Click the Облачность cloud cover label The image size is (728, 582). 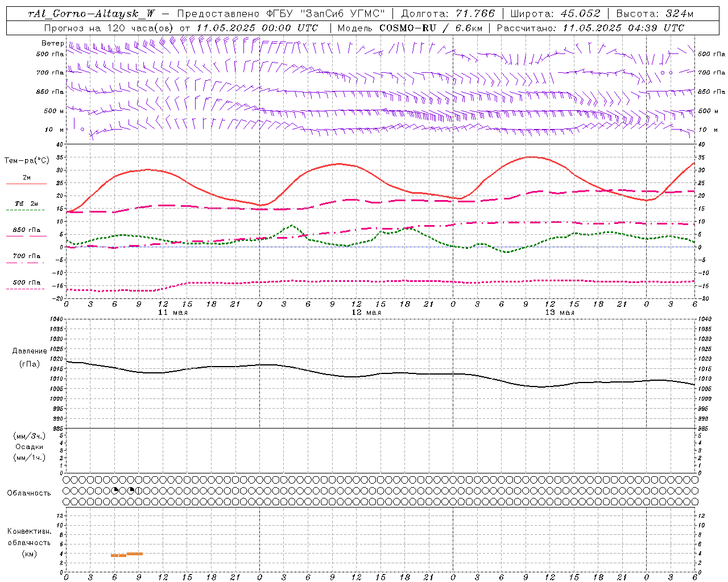[x=29, y=493]
